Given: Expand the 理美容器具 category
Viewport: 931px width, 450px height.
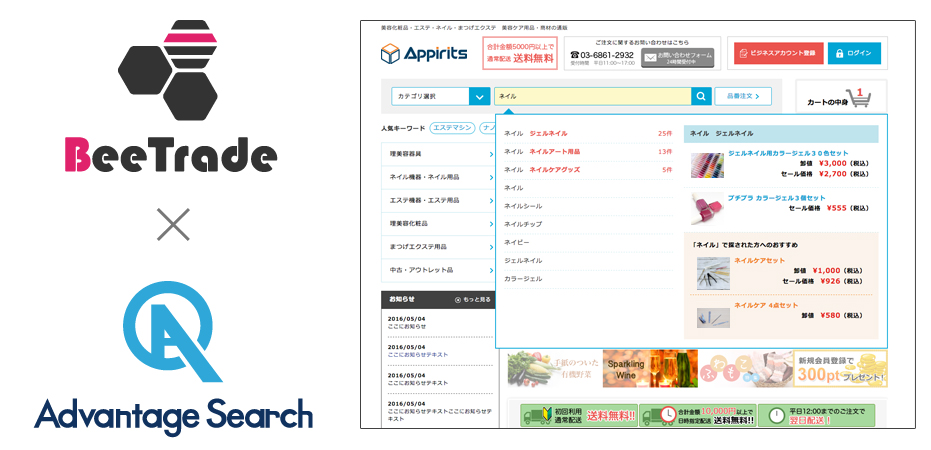Looking at the screenshot, I should pyautogui.click(x=439, y=154).
